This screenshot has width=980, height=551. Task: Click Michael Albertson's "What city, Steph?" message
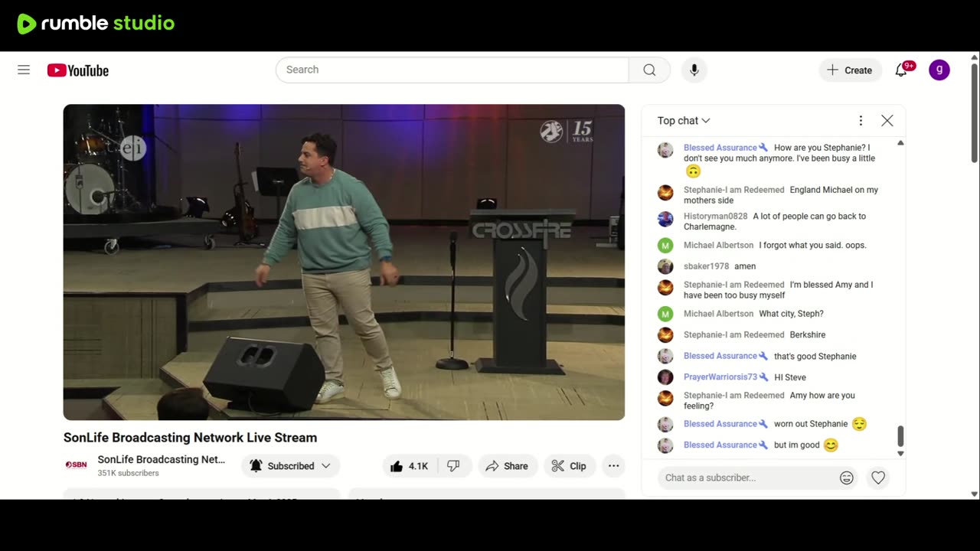coord(791,314)
